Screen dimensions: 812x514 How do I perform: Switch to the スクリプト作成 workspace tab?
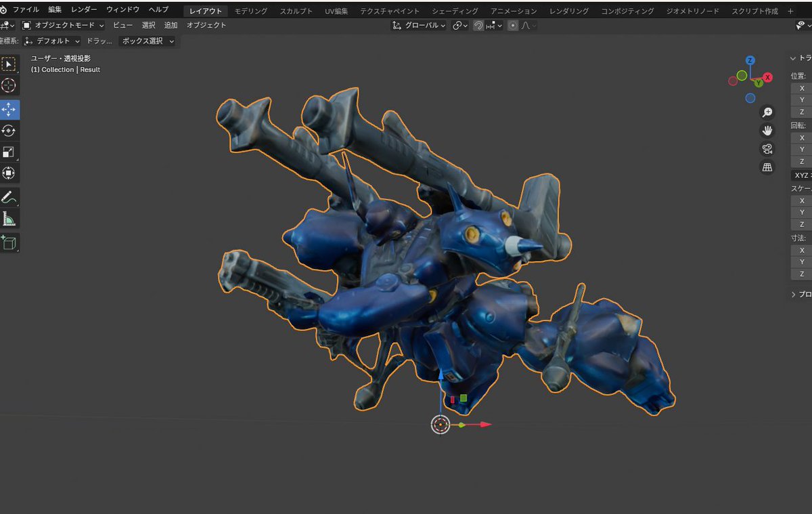click(754, 12)
